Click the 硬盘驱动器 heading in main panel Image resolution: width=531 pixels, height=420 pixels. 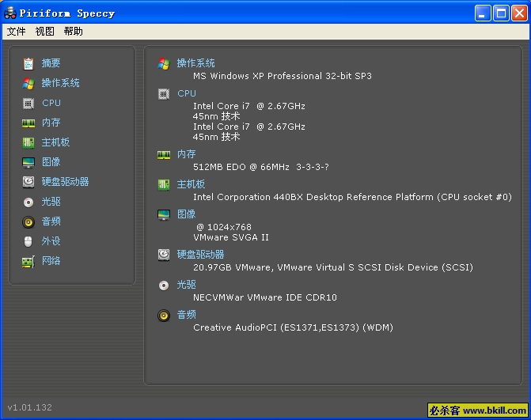tap(200, 255)
